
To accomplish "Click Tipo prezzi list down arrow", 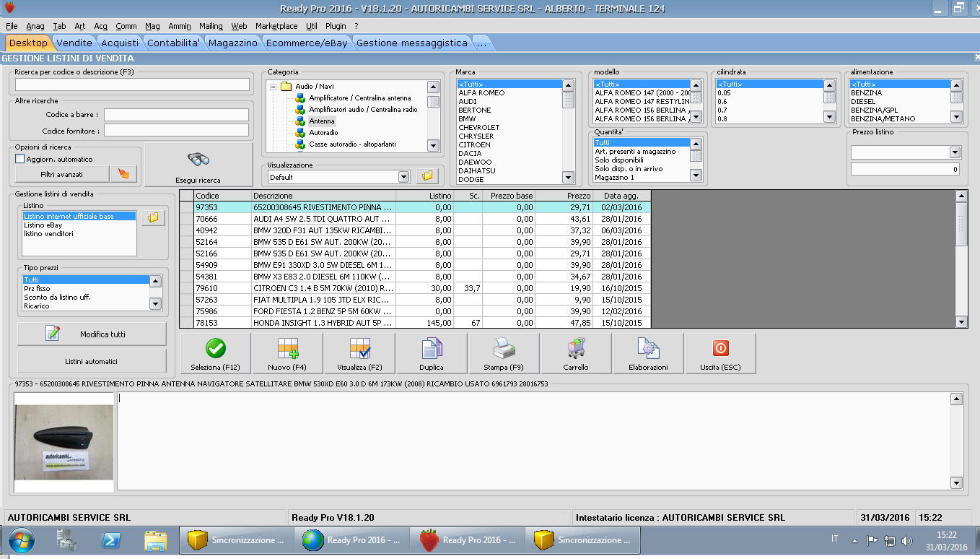I will pos(155,305).
